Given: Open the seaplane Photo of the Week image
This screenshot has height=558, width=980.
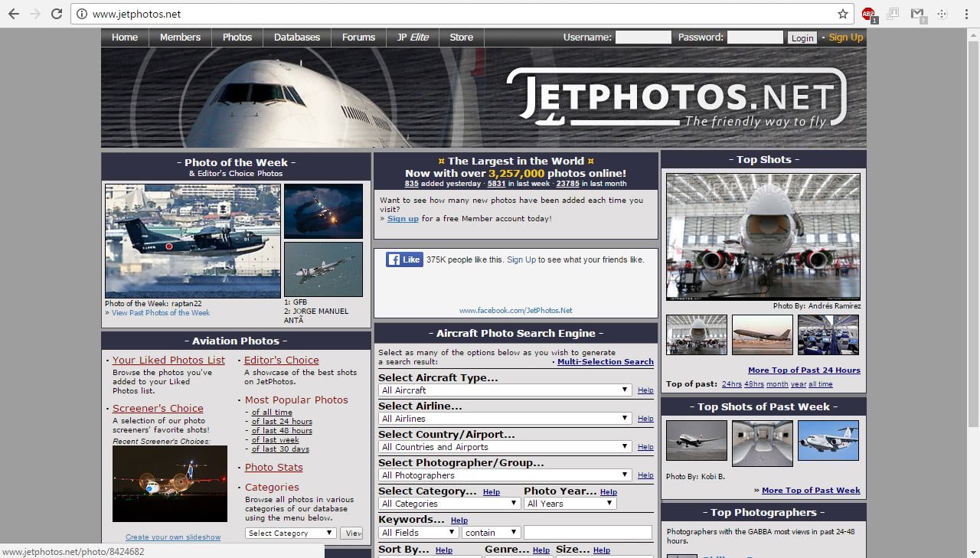Looking at the screenshot, I should [x=193, y=241].
